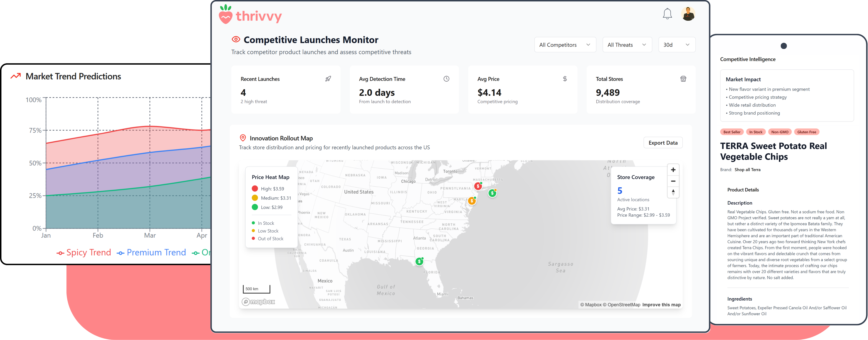Open the user profile avatar
The width and height of the screenshot is (868, 340).
point(688,14)
